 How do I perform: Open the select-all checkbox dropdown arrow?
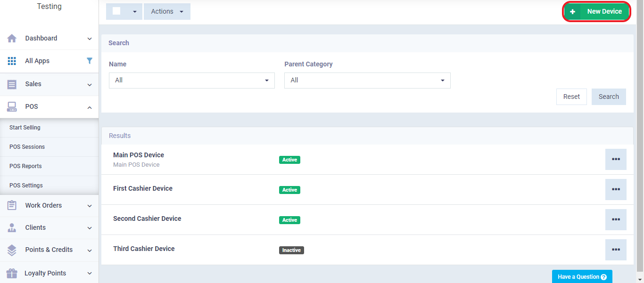point(134,12)
